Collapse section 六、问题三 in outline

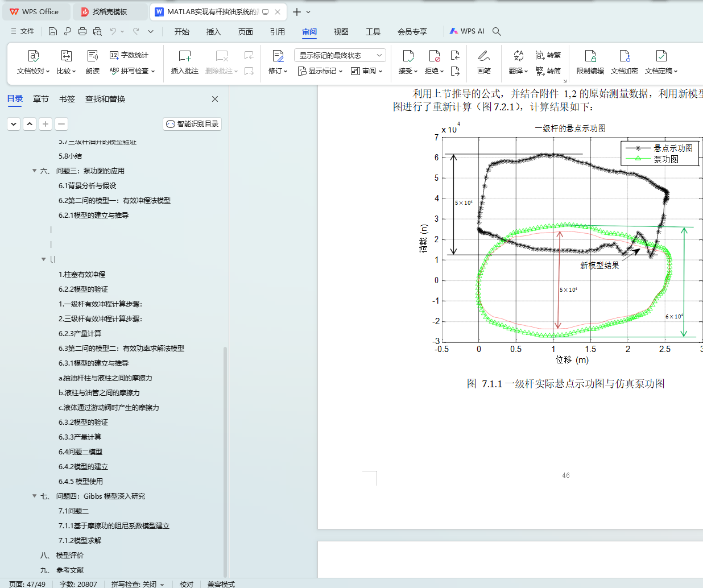[x=35, y=171]
